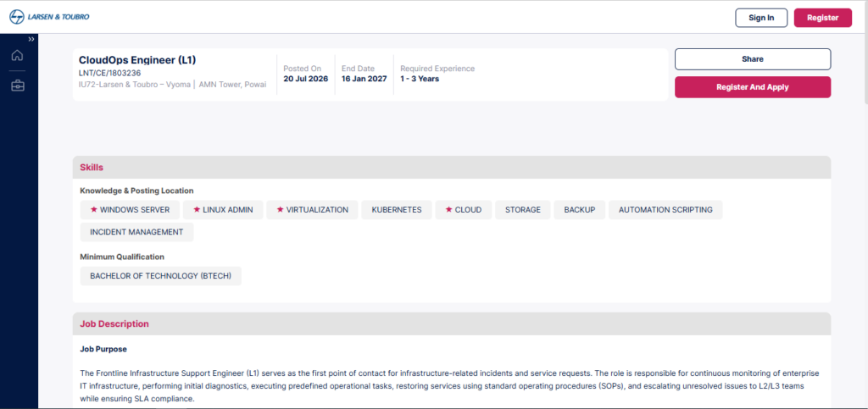Click the INCIDENT MANAGEMENT skill chip
868x409 pixels.
coord(136,232)
